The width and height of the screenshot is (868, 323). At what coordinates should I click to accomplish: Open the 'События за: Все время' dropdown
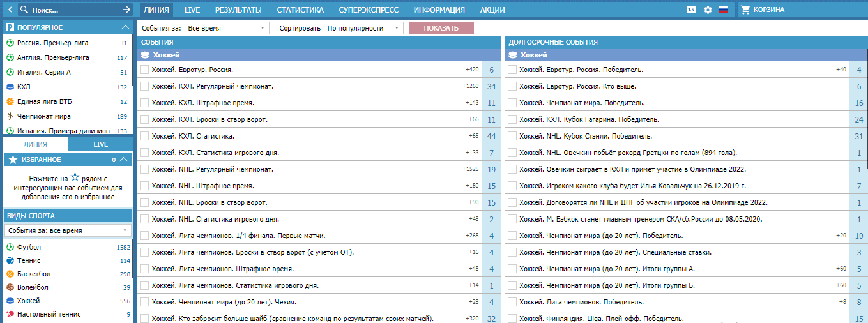[227, 28]
